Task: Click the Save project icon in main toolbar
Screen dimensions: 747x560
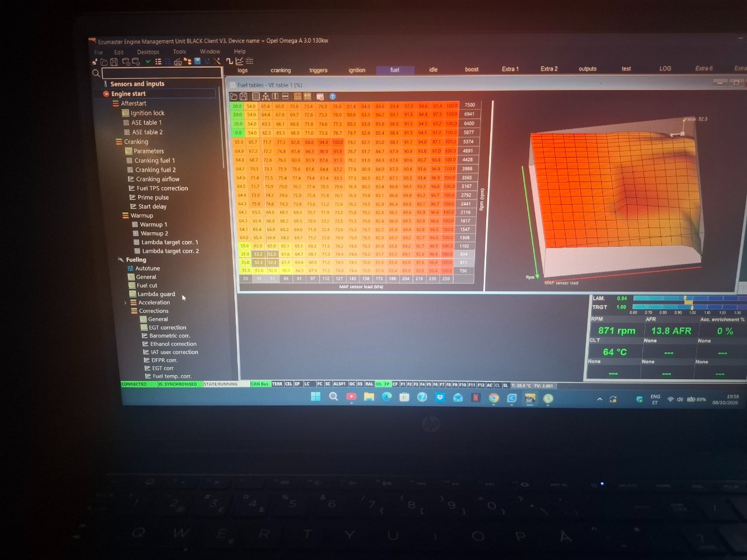Action: tap(114, 62)
